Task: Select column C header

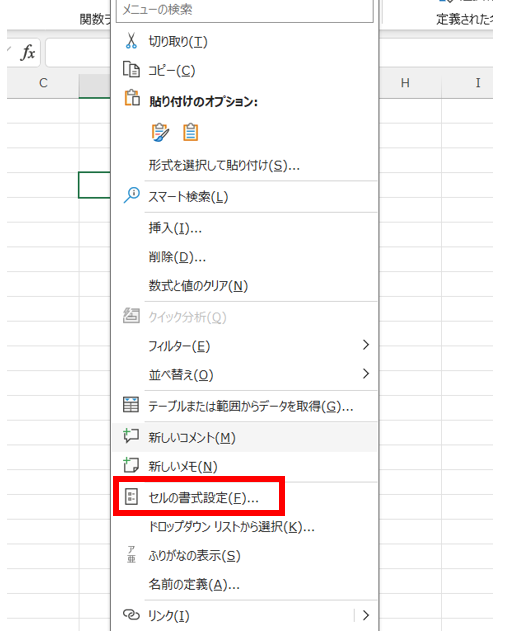Action: [x=43, y=83]
